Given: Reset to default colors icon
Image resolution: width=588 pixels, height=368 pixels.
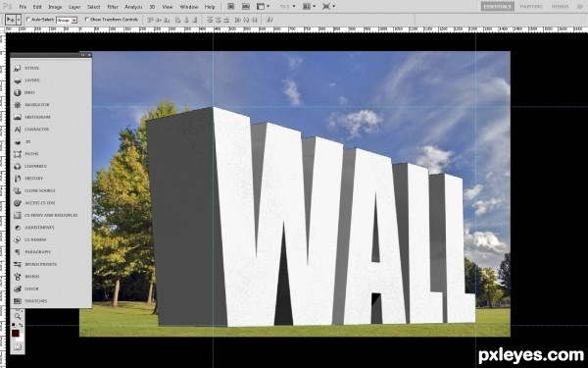Looking at the screenshot, I should pos(14,325).
